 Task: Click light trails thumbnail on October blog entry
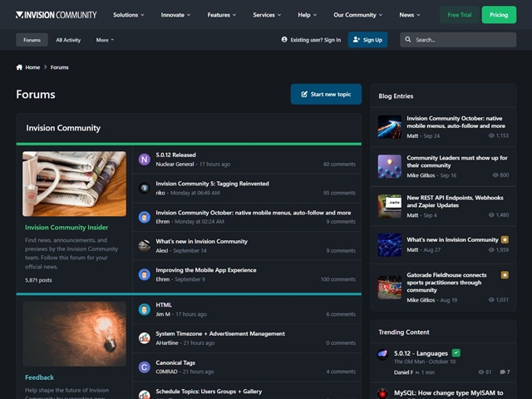390,127
